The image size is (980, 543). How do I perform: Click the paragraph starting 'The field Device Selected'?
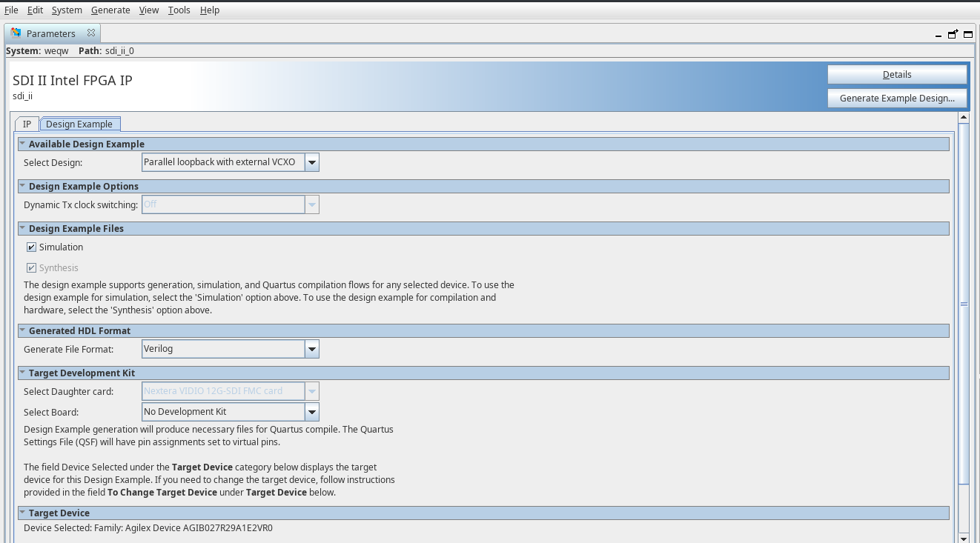[x=209, y=480]
